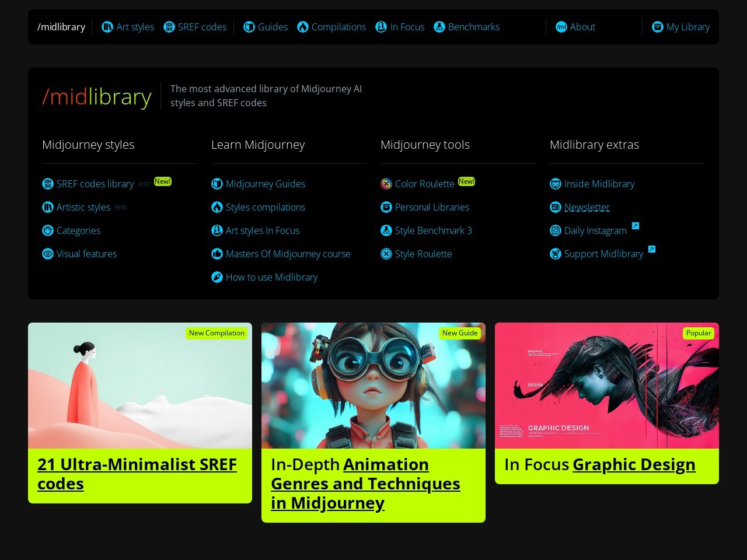
Task: Follow the How to use Midlibrary link
Action: pyautogui.click(x=271, y=277)
